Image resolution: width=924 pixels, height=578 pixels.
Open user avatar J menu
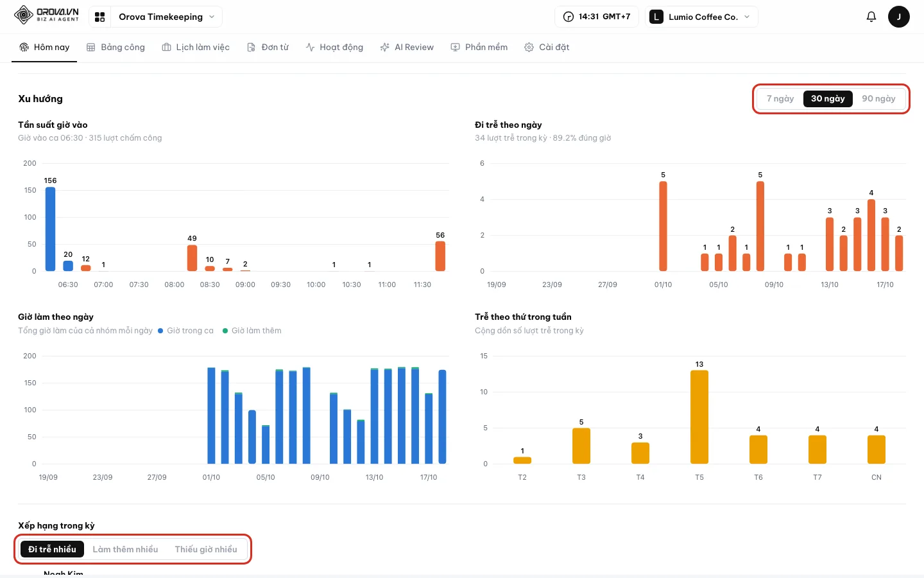coord(898,17)
